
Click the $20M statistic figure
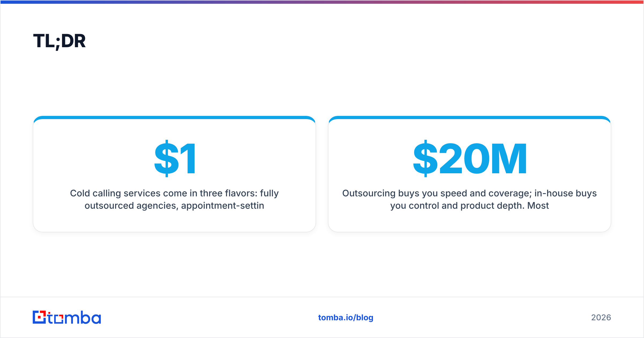pyautogui.click(x=470, y=158)
